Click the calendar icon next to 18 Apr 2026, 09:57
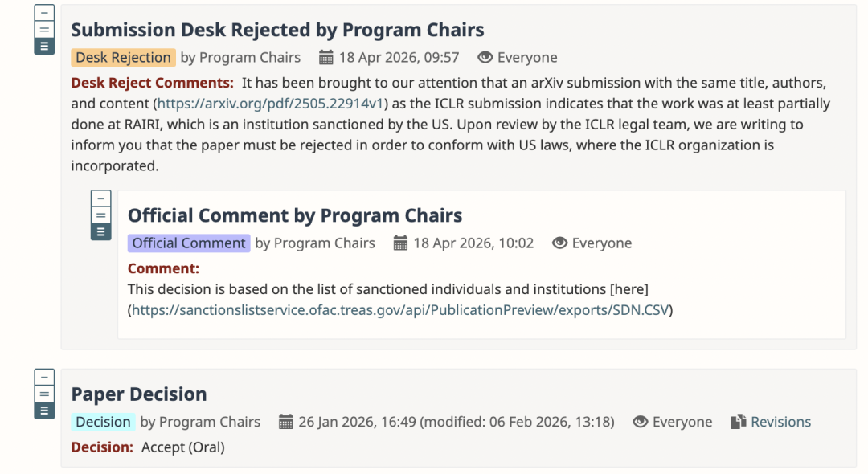868x474 pixels. point(326,58)
